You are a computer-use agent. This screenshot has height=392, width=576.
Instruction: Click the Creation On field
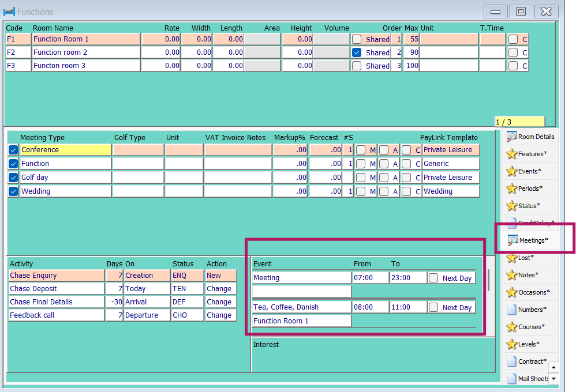click(147, 276)
